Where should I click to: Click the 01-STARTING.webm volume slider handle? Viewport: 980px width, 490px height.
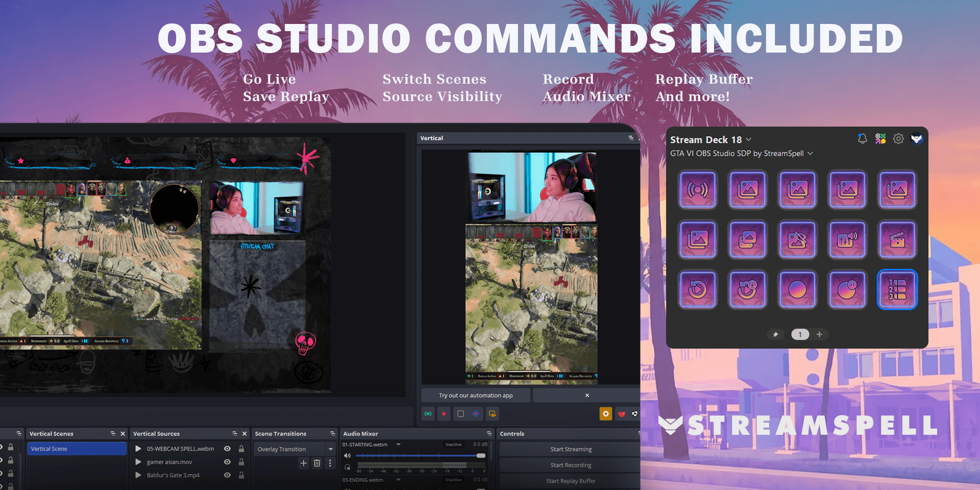(481, 455)
